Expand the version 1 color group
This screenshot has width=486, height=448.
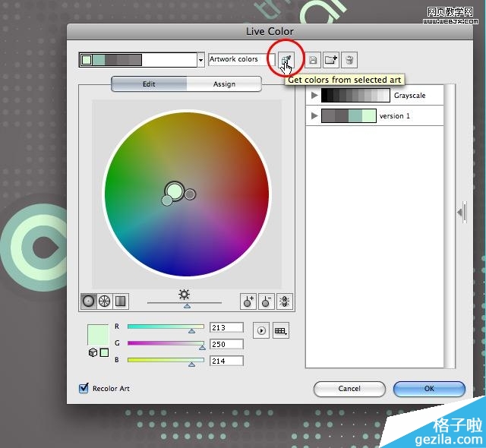point(314,115)
